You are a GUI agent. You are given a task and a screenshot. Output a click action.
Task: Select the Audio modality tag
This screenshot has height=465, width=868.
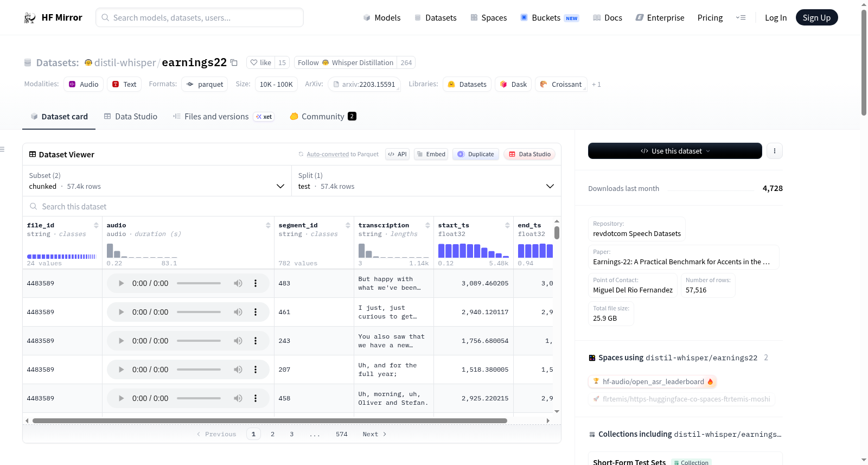tap(84, 85)
